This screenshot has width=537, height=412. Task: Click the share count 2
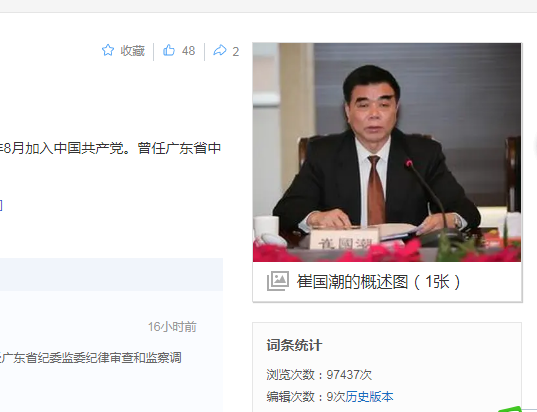click(x=235, y=52)
